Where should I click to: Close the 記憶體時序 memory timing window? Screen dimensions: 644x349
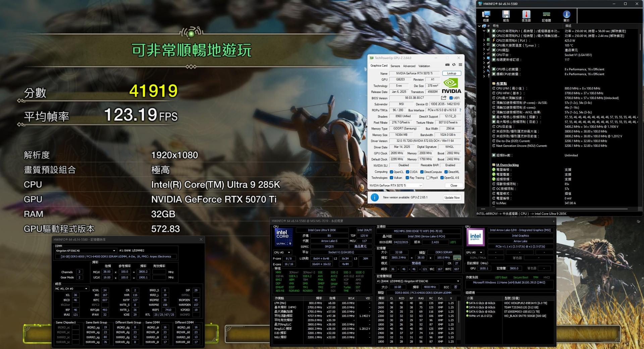pyautogui.click(x=201, y=239)
